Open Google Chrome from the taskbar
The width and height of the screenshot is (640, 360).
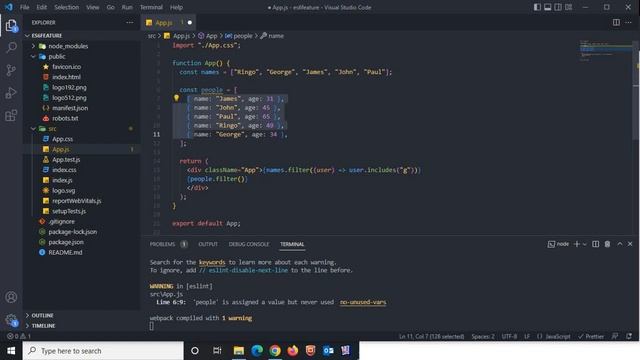pos(275,351)
